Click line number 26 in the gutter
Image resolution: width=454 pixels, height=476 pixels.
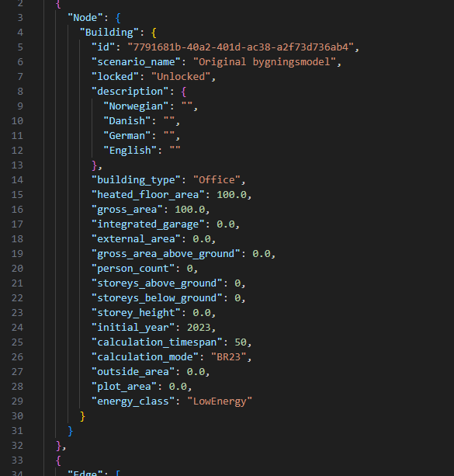(x=17, y=356)
